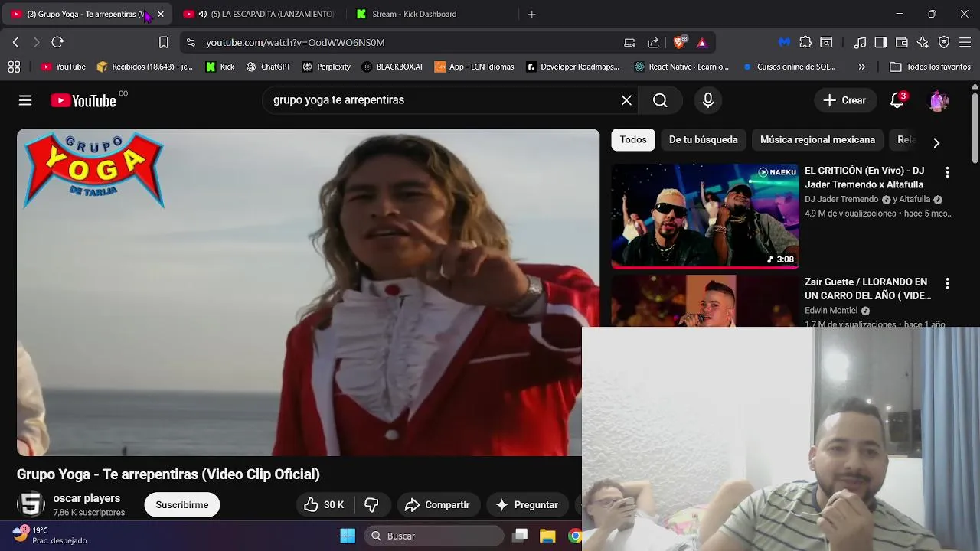Open the Developer Roadmaps bookmark

[573, 67]
